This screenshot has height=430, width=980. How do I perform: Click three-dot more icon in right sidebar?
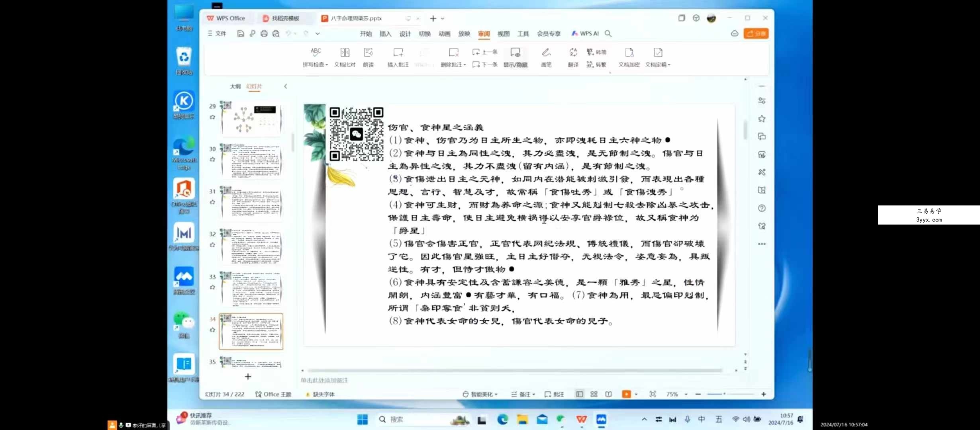[x=762, y=244]
